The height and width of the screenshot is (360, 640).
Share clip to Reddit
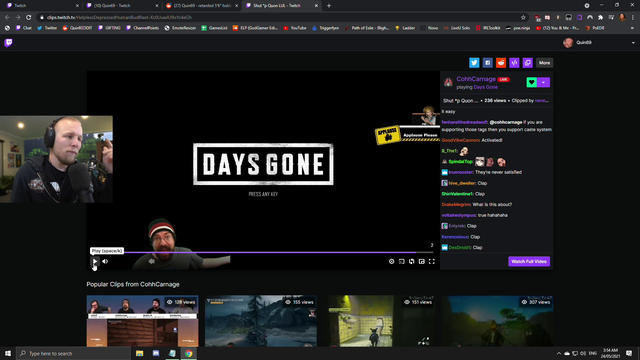[501, 62]
